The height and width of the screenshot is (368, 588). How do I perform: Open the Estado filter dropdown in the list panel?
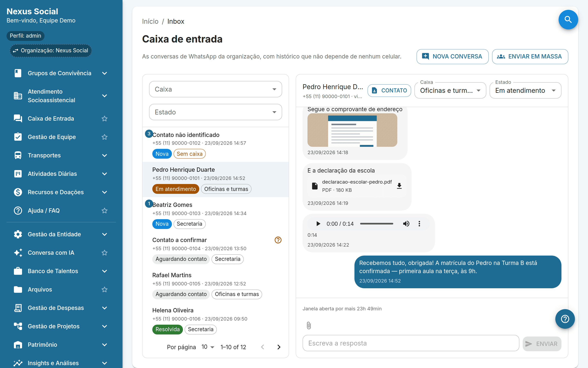(215, 112)
